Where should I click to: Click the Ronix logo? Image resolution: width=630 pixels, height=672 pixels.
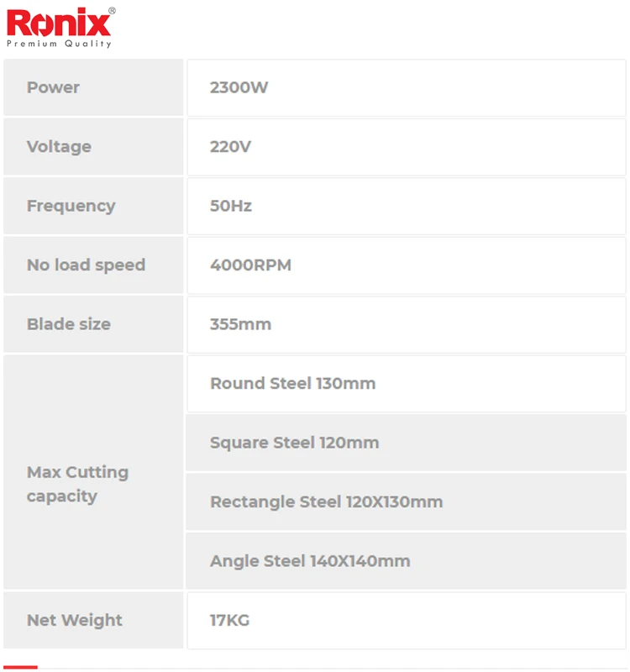pos(60,22)
